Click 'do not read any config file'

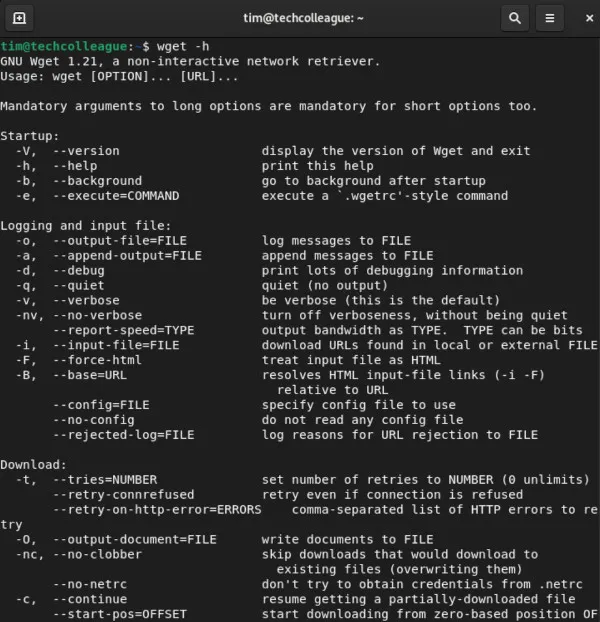[x=362, y=420]
